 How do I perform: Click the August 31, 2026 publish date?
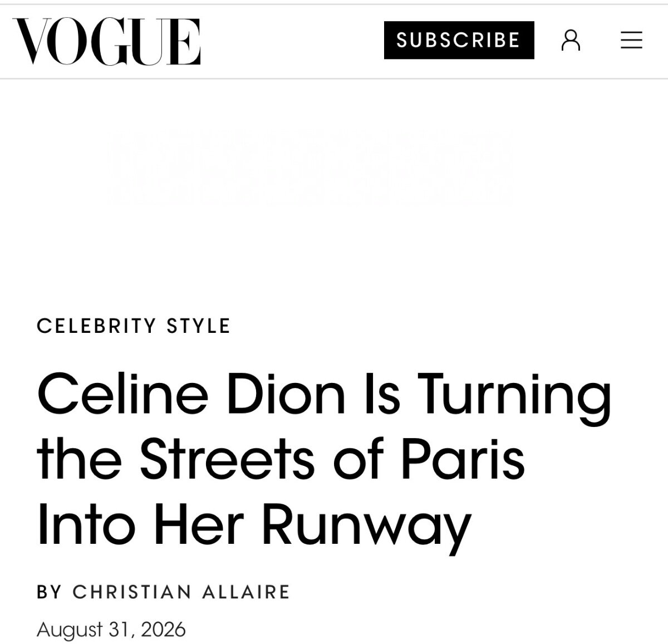pos(111,630)
